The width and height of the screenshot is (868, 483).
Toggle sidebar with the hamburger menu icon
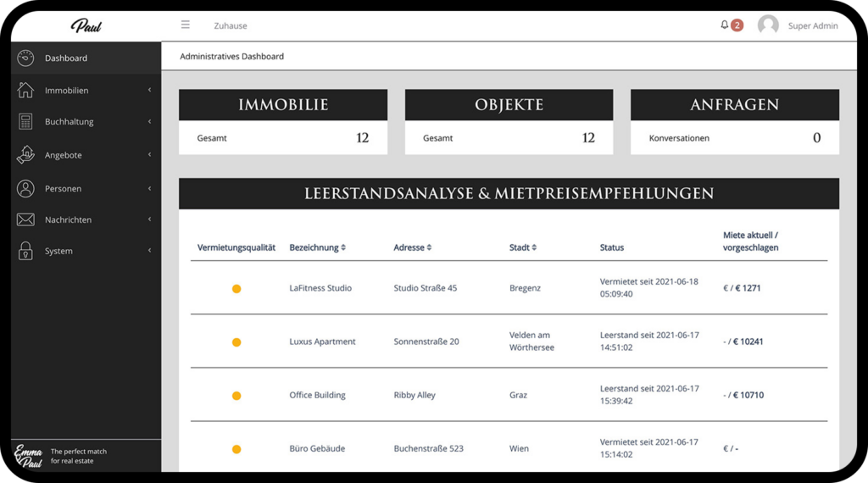point(186,25)
